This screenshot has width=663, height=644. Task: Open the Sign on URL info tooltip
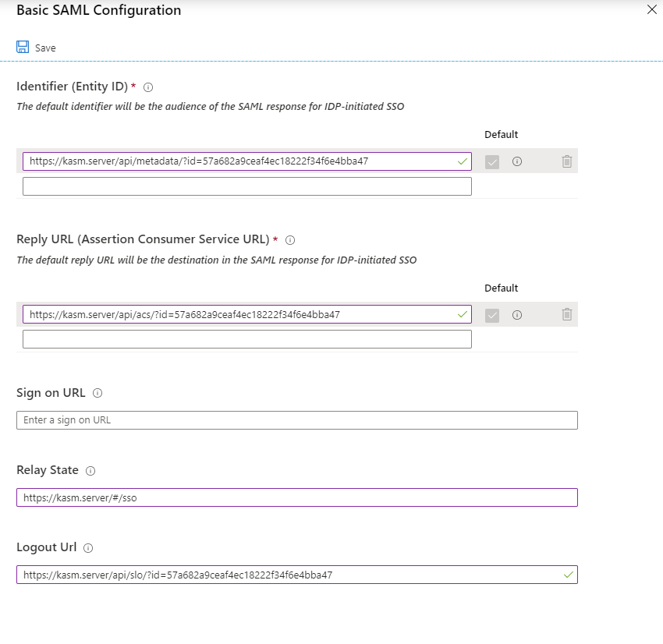(96, 393)
